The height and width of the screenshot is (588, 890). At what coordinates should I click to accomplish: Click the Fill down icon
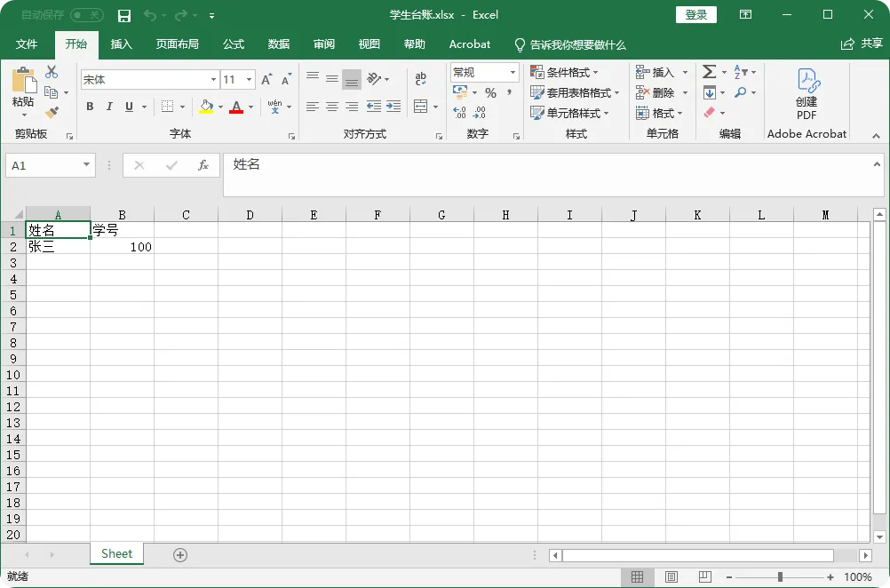tap(710, 92)
